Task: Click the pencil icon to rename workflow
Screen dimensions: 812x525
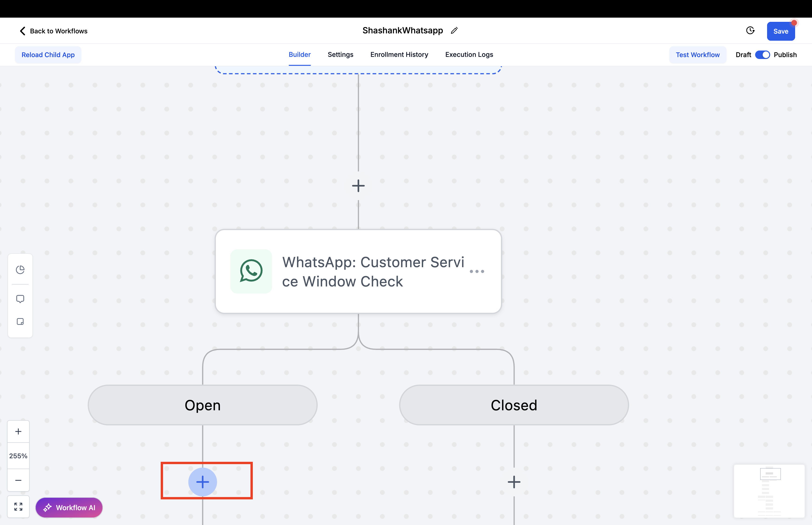Action: tap(454, 31)
